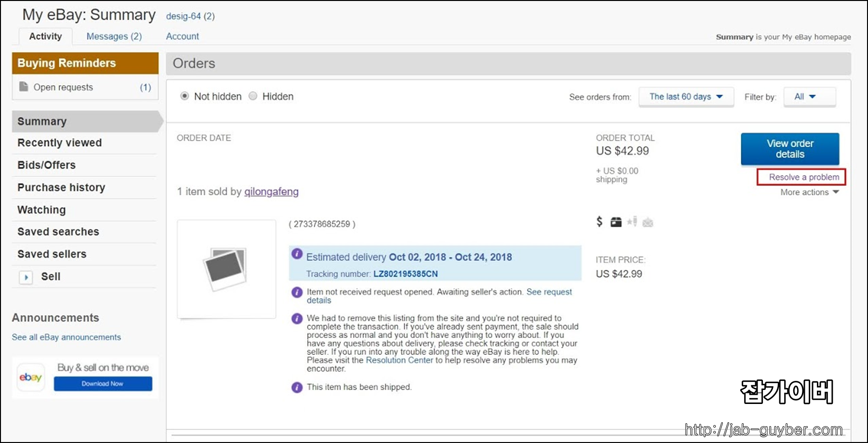Select the Not hidden radio button
The width and height of the screenshot is (868, 443).
(x=184, y=96)
